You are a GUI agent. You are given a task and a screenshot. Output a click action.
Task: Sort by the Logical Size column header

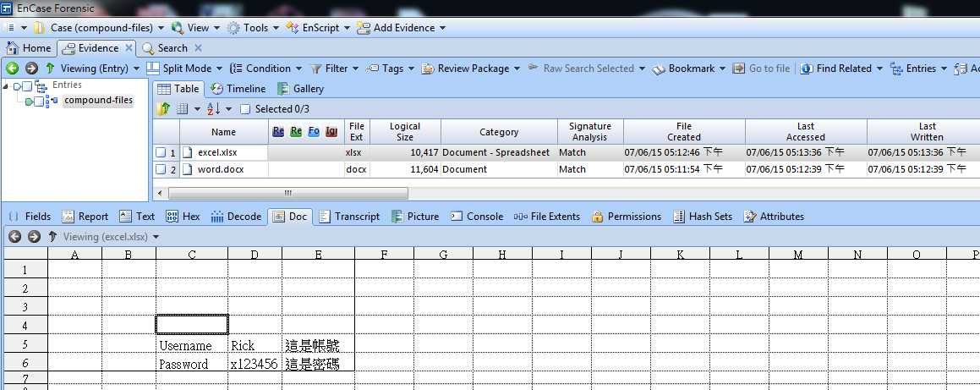[x=405, y=132]
